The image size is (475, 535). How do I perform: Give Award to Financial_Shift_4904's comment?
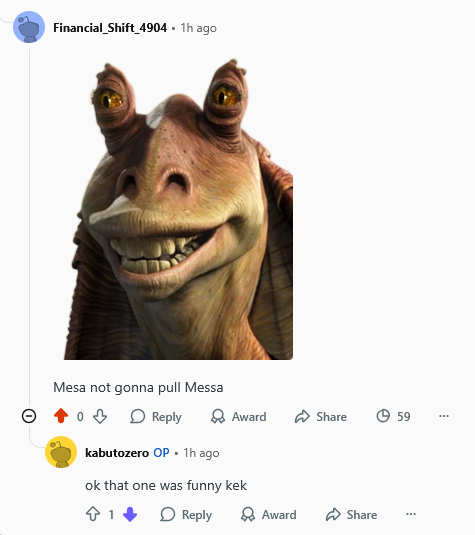[x=239, y=417]
